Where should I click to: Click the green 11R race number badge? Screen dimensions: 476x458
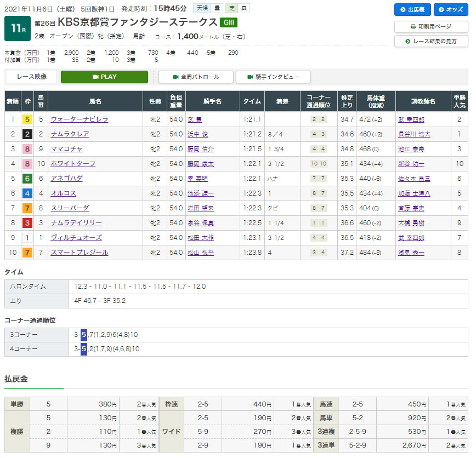click(x=17, y=28)
